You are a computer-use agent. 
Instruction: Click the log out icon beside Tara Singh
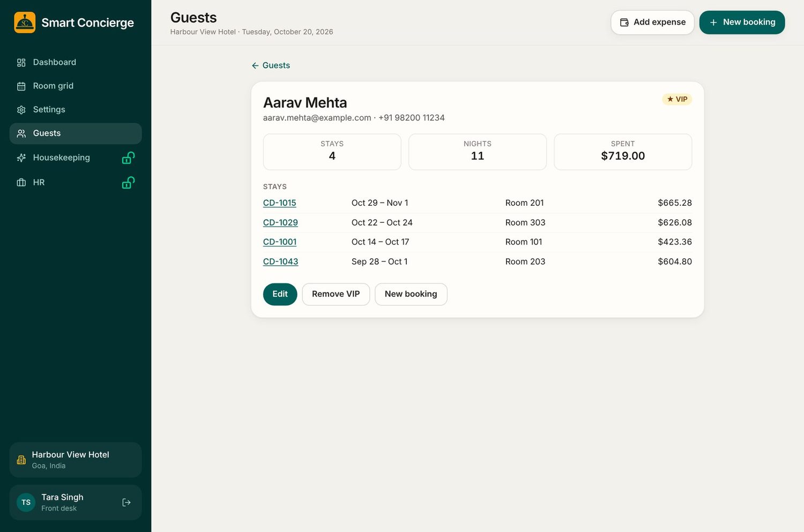point(126,503)
